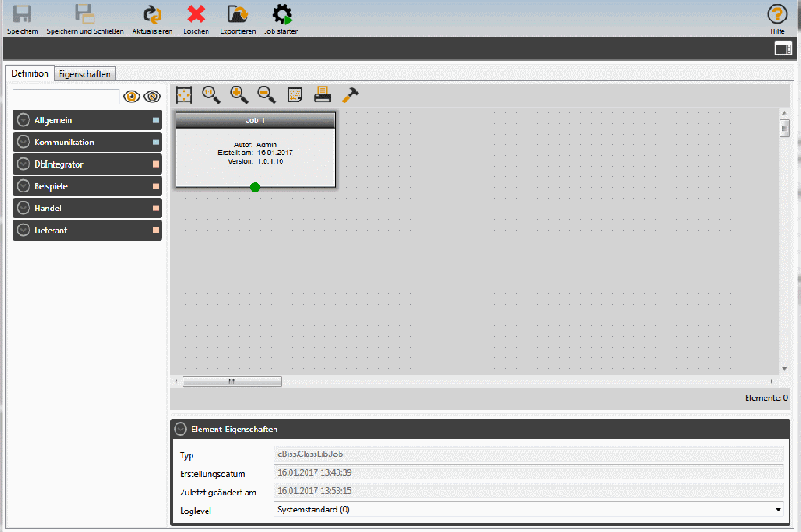Click the Speichern save icon

coord(22,14)
